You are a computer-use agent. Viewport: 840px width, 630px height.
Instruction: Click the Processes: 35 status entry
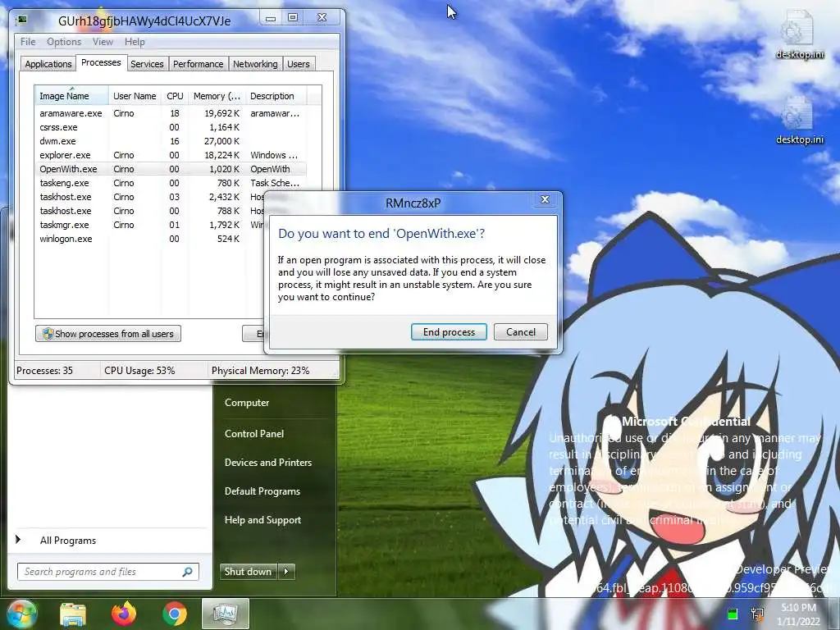point(44,371)
